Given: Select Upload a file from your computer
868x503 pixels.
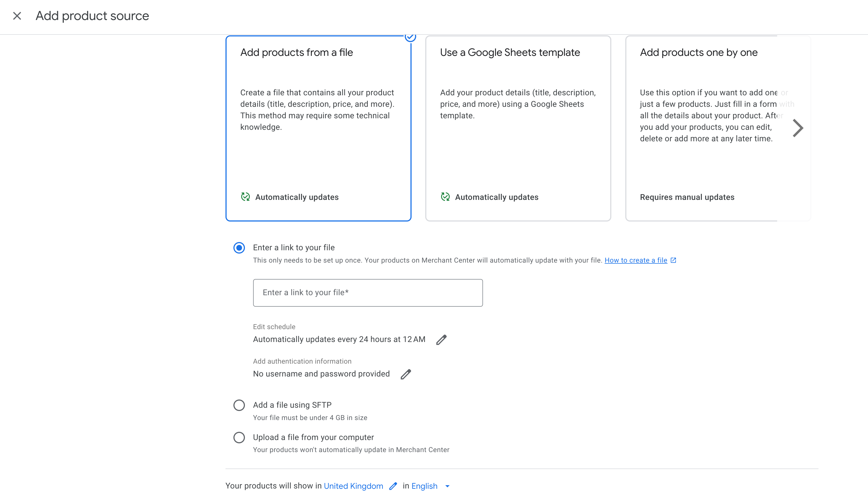Looking at the screenshot, I should tap(239, 438).
